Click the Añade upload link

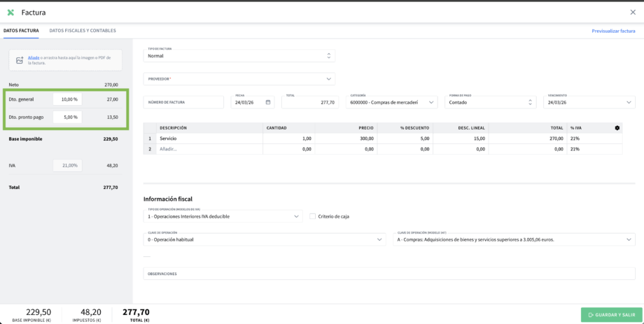coord(33,57)
